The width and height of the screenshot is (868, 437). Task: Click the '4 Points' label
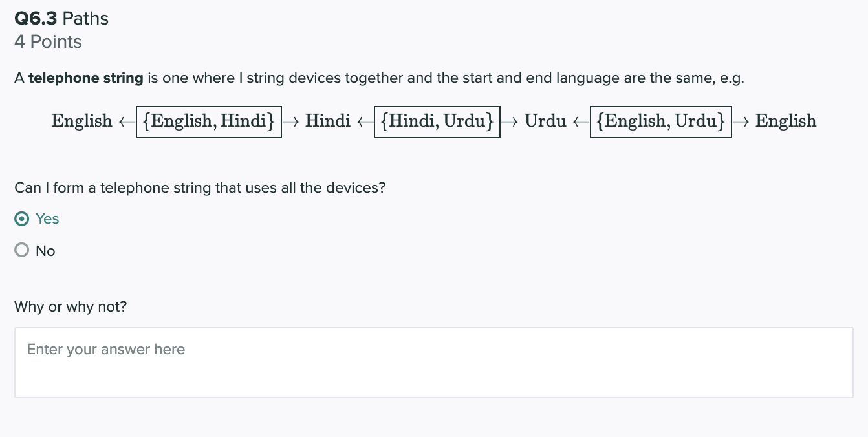click(48, 41)
